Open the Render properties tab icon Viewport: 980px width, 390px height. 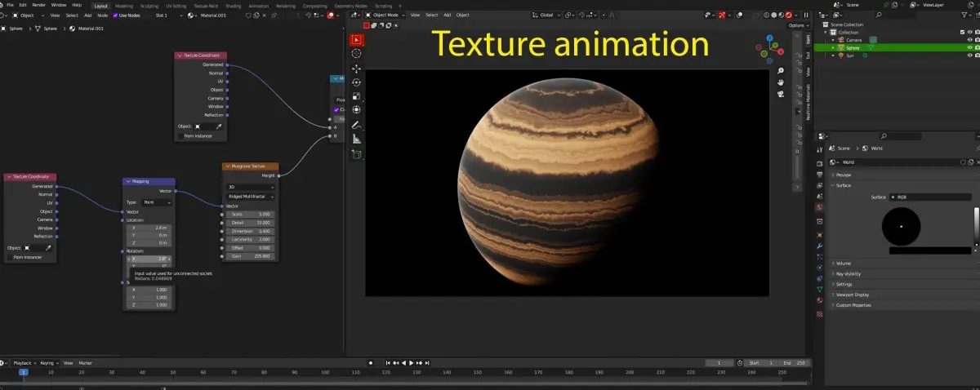[819, 163]
